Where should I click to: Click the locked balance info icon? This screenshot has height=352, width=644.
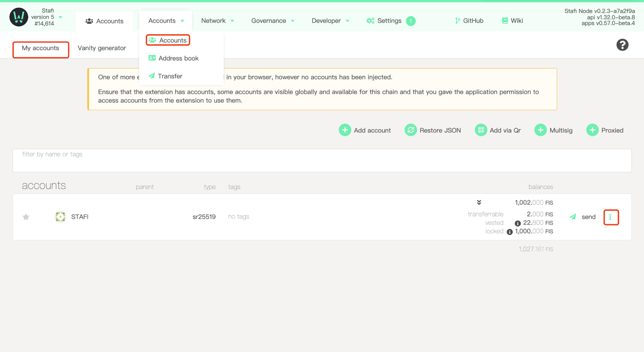510,232
